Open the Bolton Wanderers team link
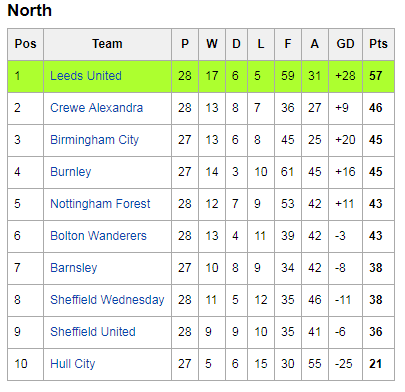The width and height of the screenshot is (405, 392). pos(98,236)
